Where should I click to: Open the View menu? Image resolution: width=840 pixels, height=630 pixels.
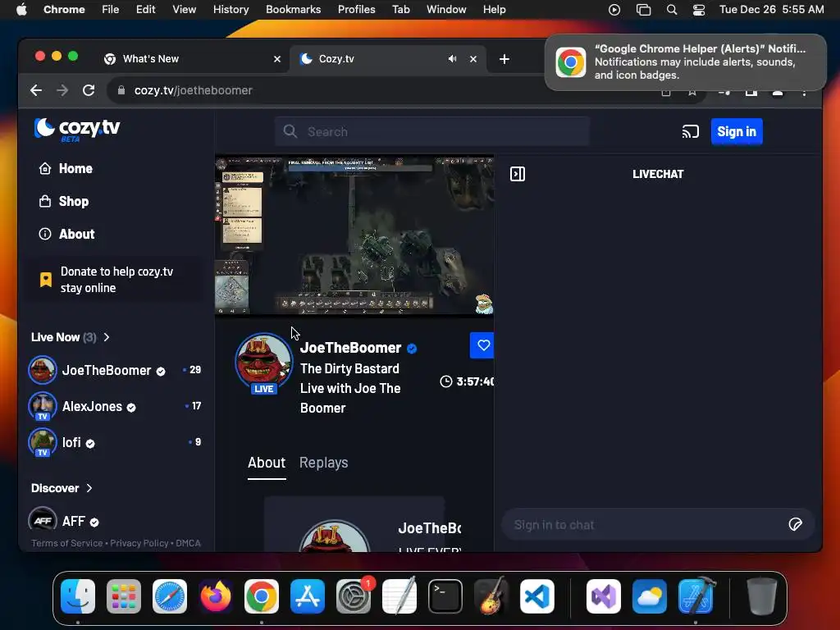click(x=184, y=10)
